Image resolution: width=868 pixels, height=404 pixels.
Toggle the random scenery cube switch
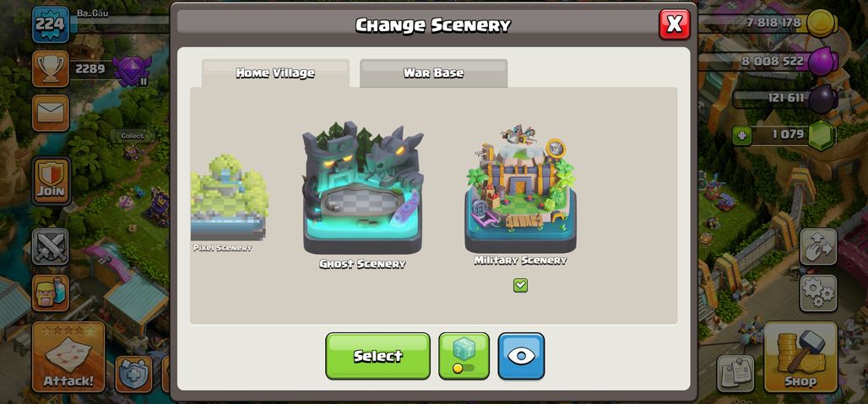tap(464, 356)
